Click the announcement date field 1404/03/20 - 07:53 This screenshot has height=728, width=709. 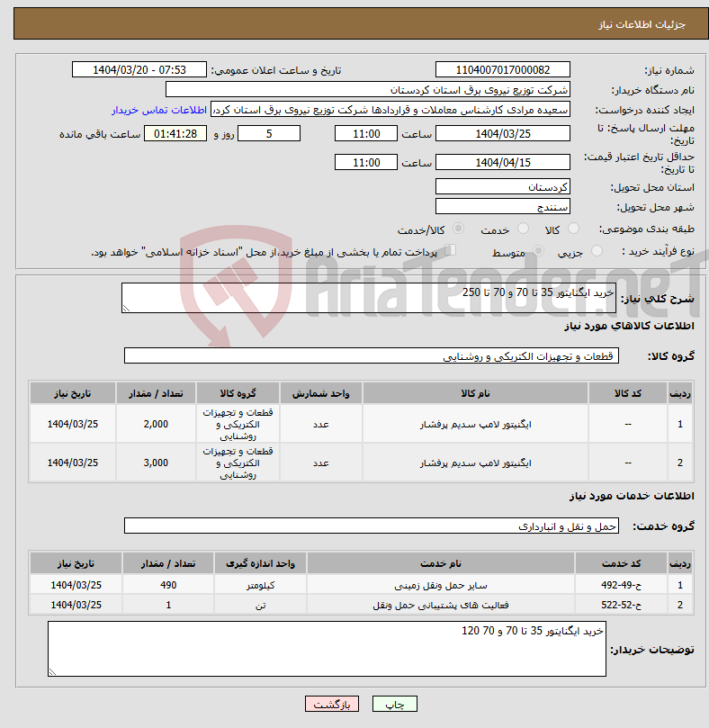click(139, 69)
